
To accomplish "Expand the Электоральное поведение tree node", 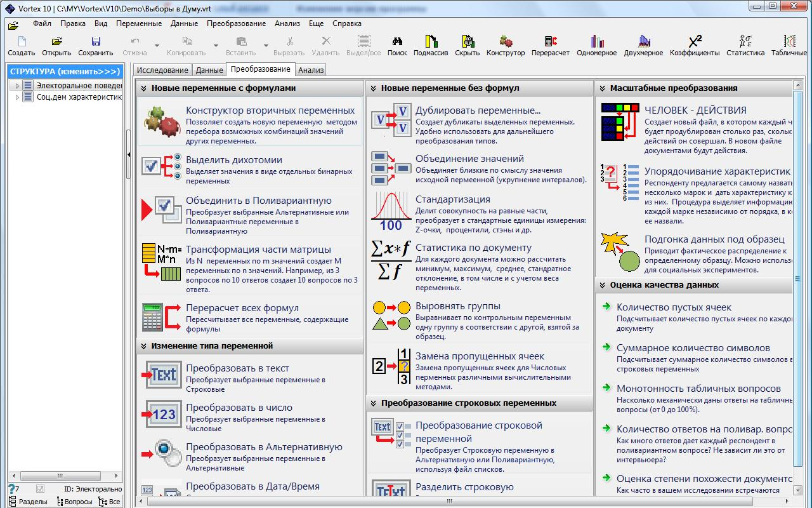I will pos(17,85).
